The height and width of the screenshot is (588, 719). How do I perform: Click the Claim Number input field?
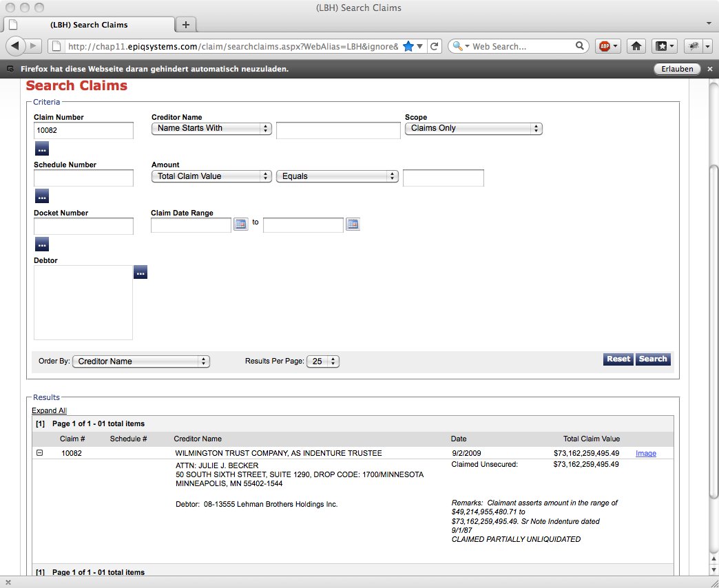point(83,130)
